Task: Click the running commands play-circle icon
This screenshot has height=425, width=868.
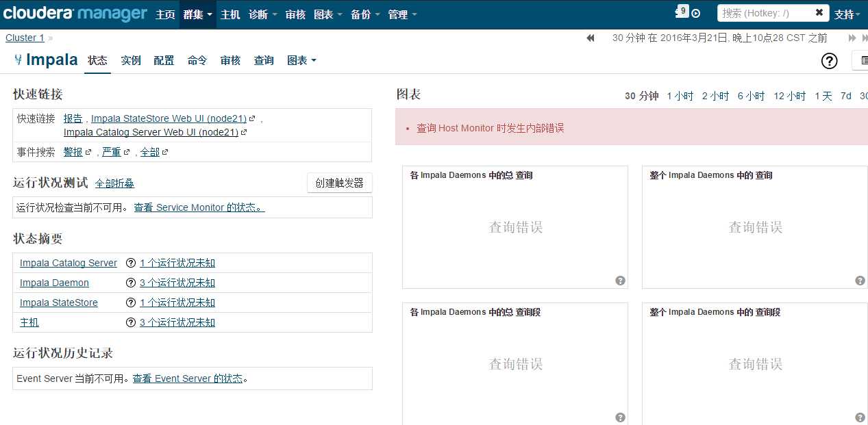Action: tap(696, 14)
